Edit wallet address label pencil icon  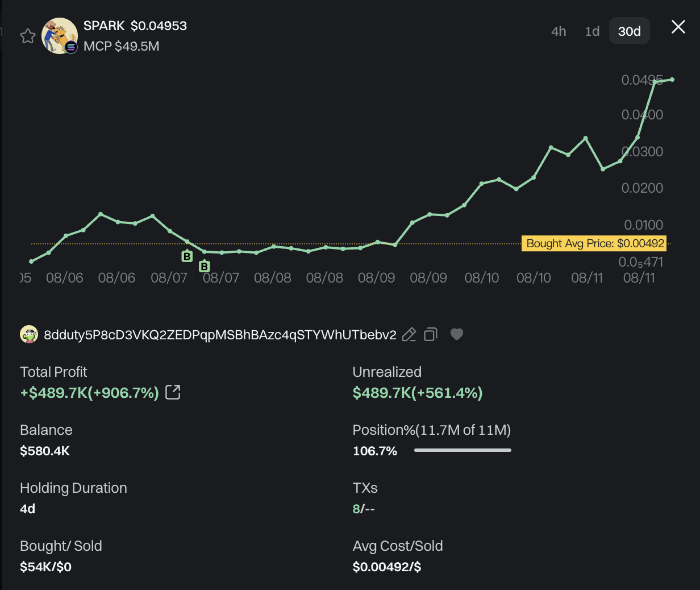click(x=409, y=335)
